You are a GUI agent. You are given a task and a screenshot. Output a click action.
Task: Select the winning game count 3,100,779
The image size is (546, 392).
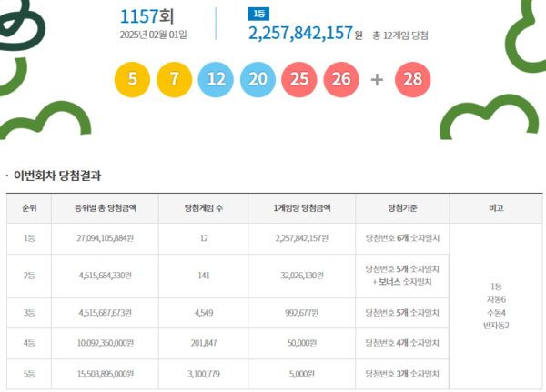pyautogui.click(x=204, y=374)
